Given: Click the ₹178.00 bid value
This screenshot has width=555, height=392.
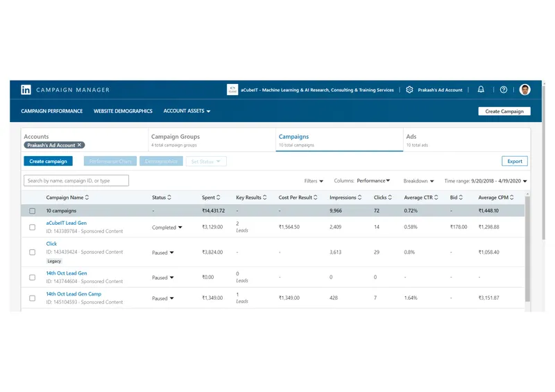Looking at the screenshot, I should 459,227.
